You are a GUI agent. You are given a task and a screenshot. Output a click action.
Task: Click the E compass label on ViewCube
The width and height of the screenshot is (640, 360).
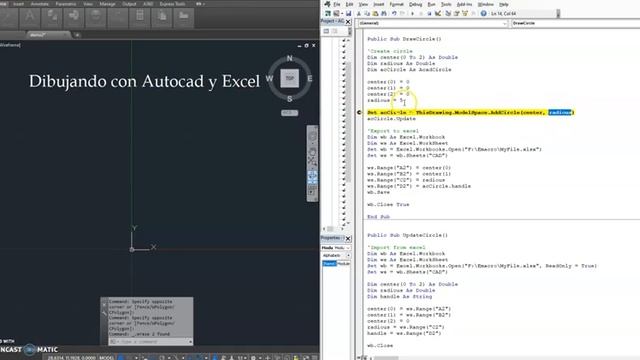(310, 78)
